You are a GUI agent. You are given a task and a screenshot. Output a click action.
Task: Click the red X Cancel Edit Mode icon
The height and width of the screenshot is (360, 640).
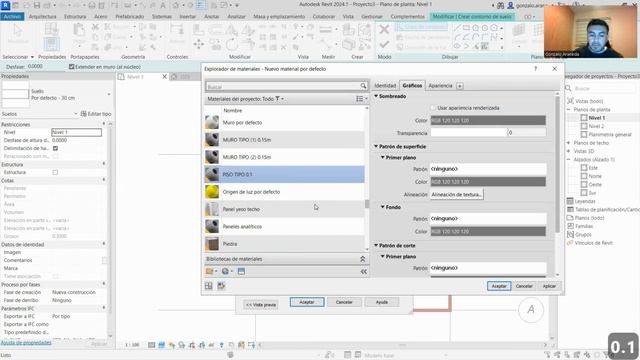click(384, 29)
